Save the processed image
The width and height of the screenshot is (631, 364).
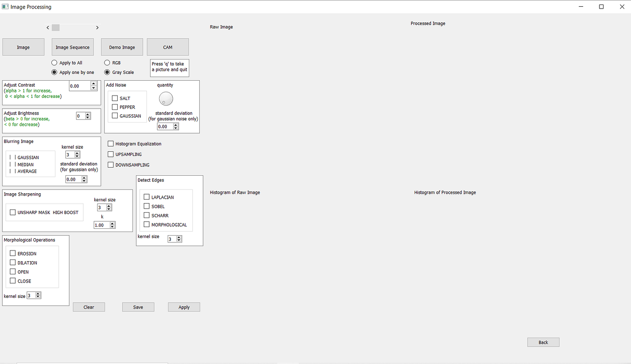pos(138,307)
